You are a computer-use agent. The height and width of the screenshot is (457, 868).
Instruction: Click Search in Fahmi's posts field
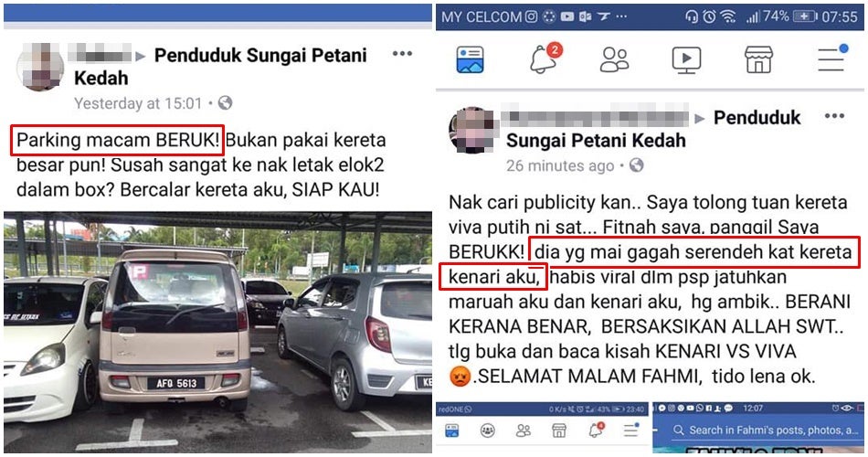(x=758, y=430)
